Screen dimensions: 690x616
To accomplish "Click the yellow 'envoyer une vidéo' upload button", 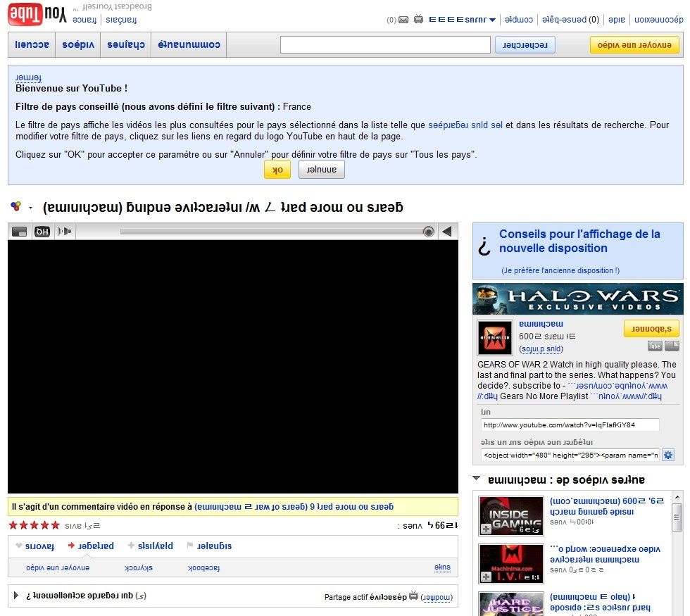I will coord(634,45).
